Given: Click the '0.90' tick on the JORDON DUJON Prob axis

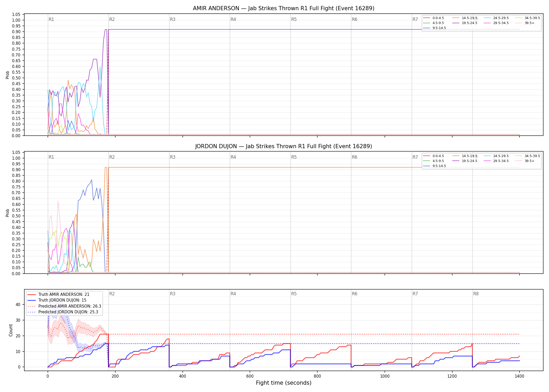Looking at the screenshot, I should pos(16,170).
